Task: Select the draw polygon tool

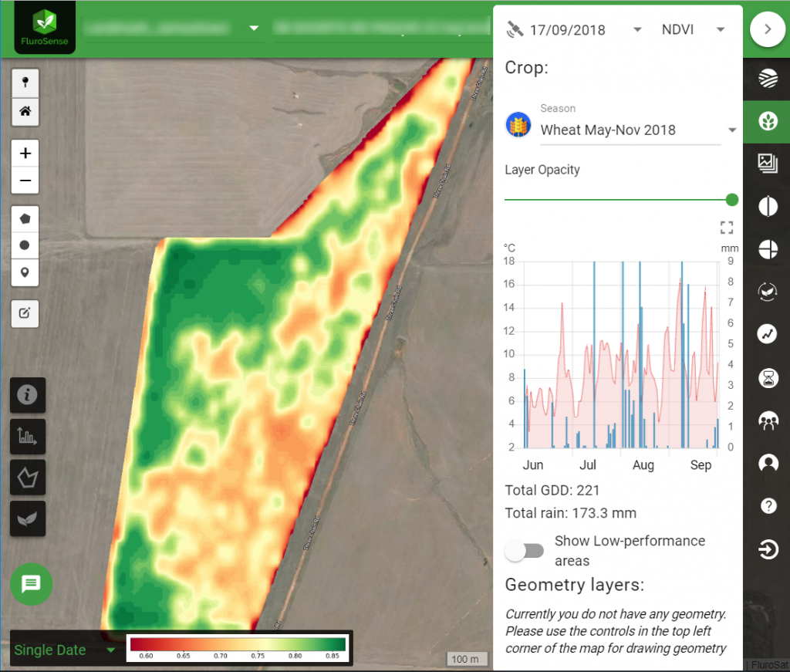Action: 25,218
